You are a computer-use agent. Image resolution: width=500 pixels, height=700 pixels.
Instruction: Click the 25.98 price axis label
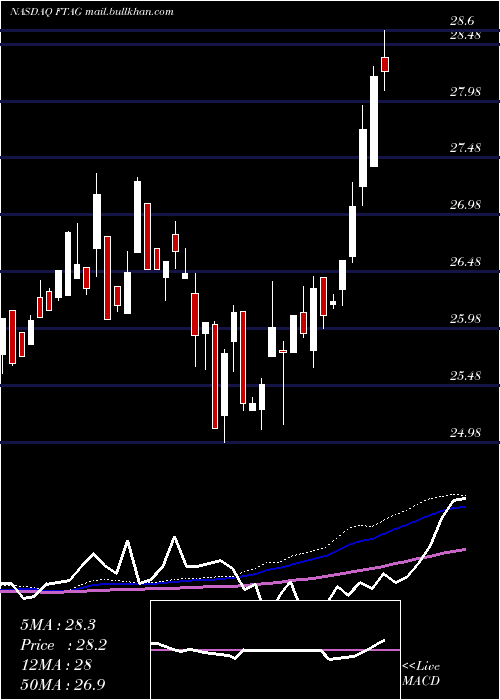(466, 318)
